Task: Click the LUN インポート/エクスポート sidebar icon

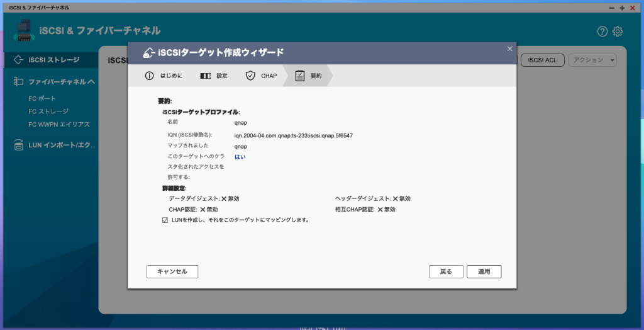Action: coord(18,145)
